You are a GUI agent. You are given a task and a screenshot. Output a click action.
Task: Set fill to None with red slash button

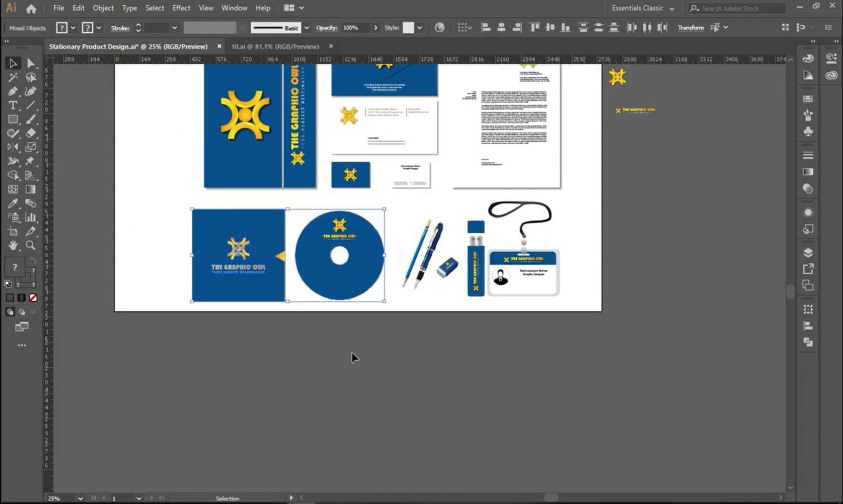click(33, 298)
